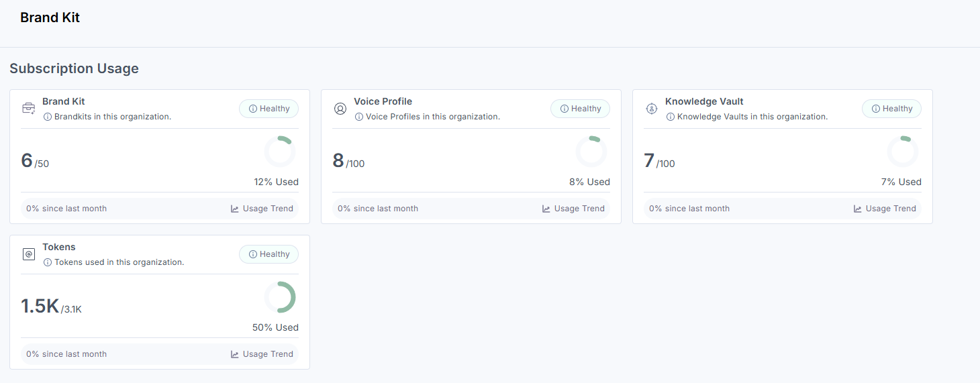Click the Healthy badge on Voice Profile card
The image size is (980, 383).
coord(581,109)
